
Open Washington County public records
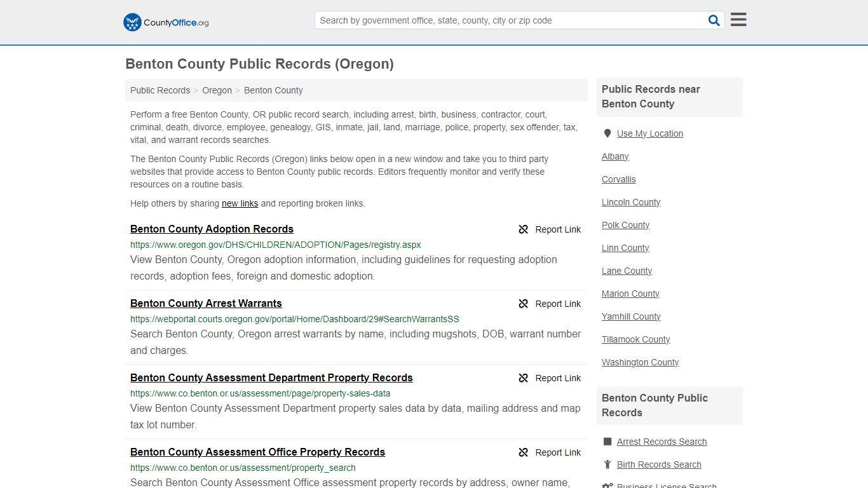pyautogui.click(x=640, y=362)
